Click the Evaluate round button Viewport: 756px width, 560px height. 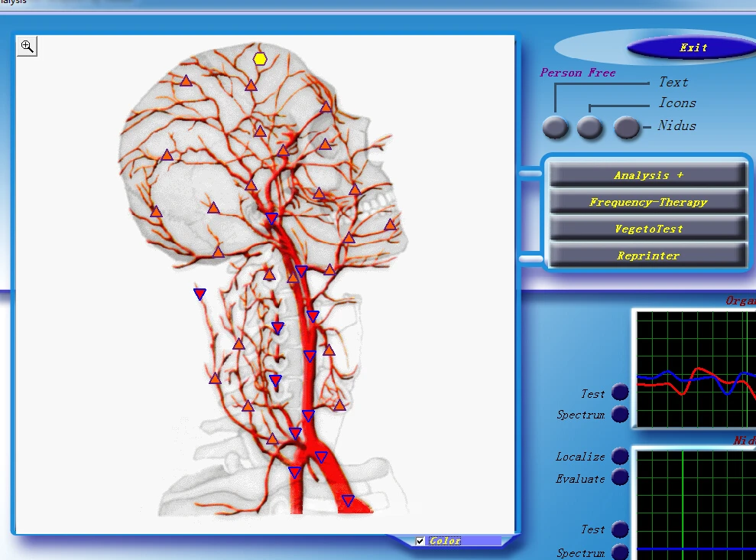(x=620, y=477)
